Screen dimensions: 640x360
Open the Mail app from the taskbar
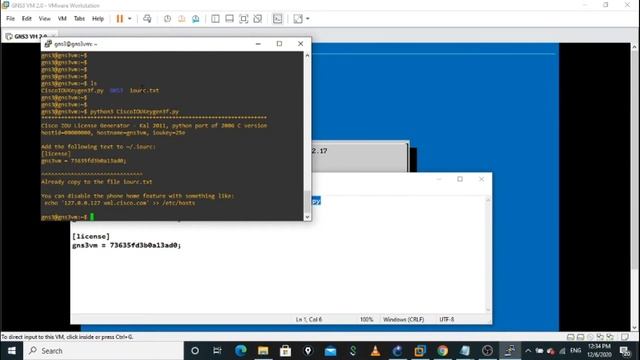click(331, 351)
